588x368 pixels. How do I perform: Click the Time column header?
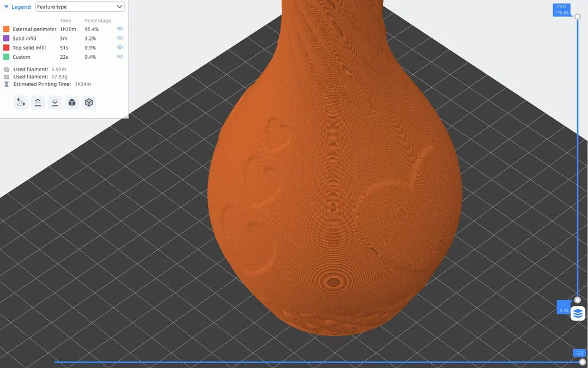pyautogui.click(x=65, y=21)
